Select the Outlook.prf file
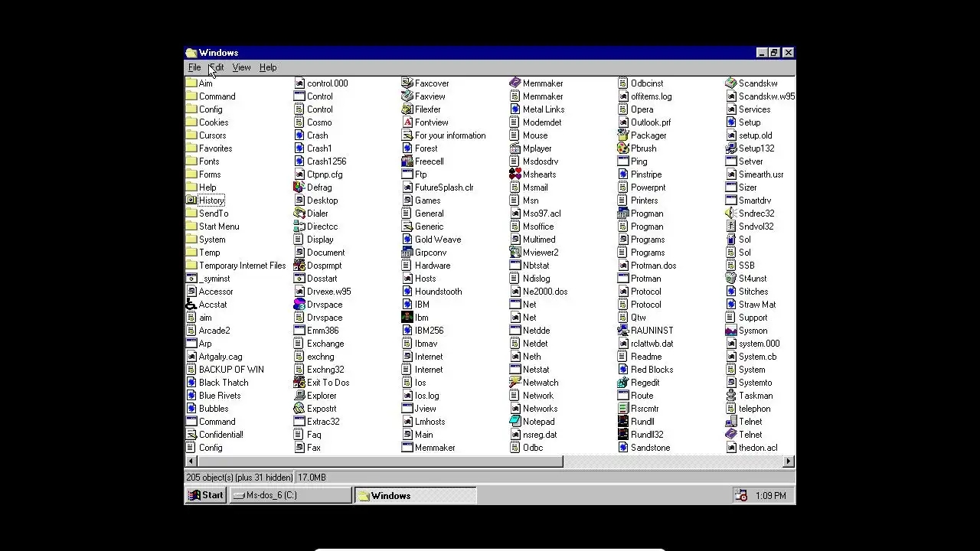The image size is (980, 551). [x=645, y=122]
